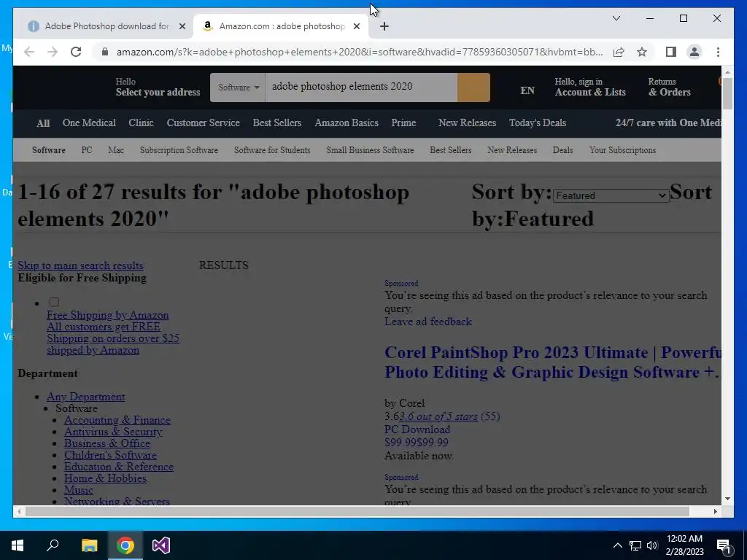Open the notification center icon
This screenshot has height=560, width=747.
tap(724, 545)
